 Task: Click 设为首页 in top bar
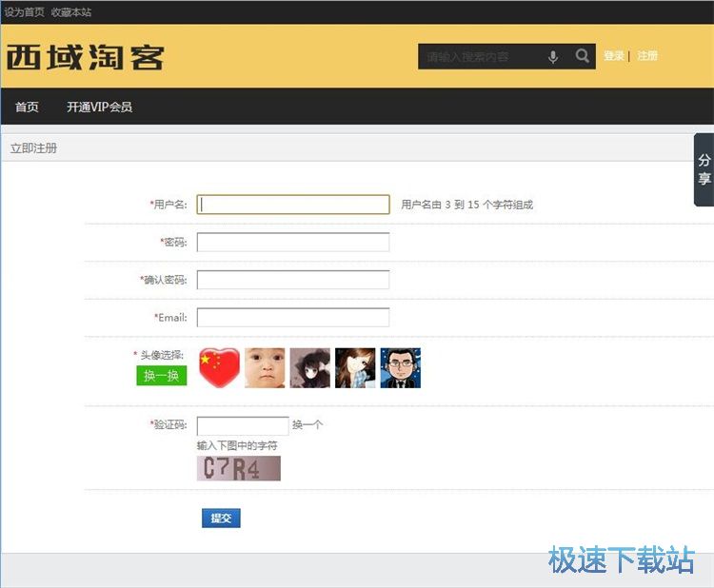[x=25, y=11]
